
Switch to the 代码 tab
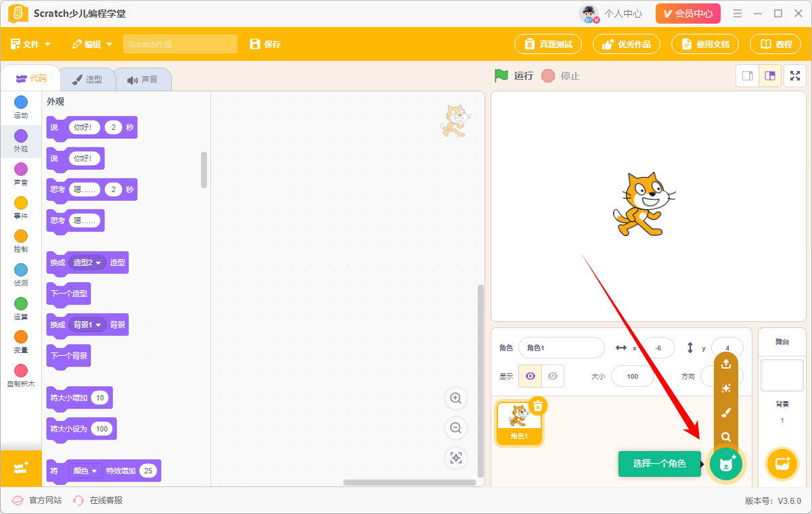coord(30,78)
